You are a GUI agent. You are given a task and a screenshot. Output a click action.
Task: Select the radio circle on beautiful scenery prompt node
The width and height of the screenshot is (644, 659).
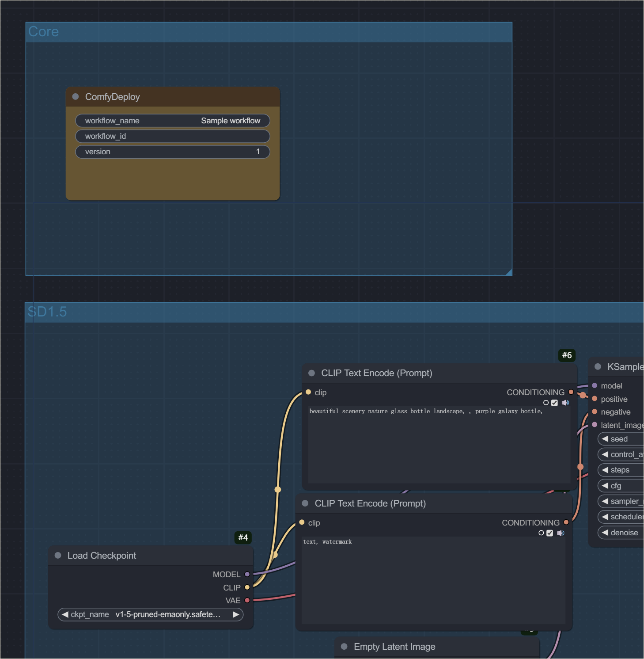[x=546, y=403]
